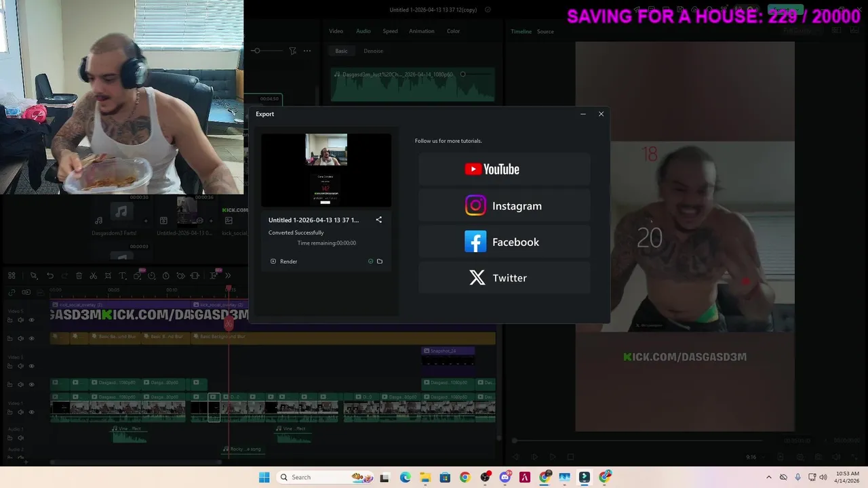
Task: Open File Explorer from taskbar
Action: tap(425, 477)
